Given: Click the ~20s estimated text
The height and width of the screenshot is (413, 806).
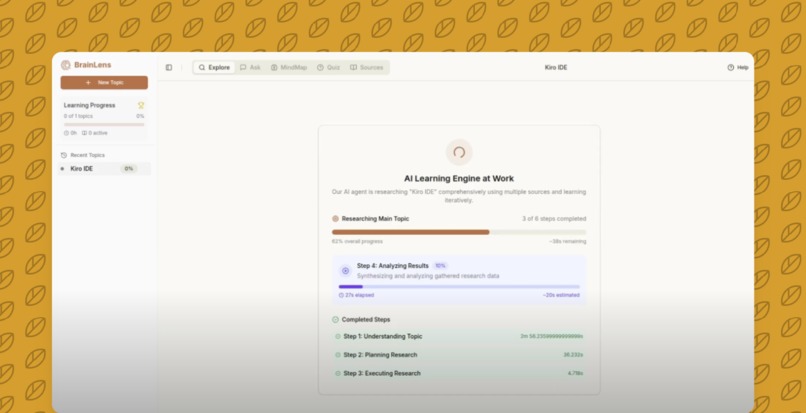Looking at the screenshot, I should click(561, 295).
